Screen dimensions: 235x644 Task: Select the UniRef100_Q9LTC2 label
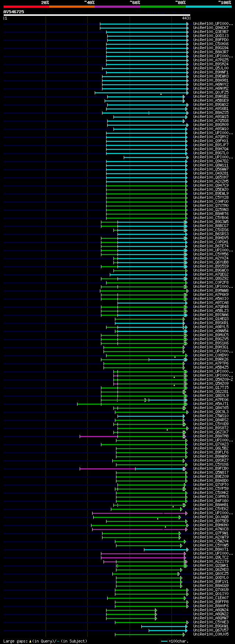(211, 557)
